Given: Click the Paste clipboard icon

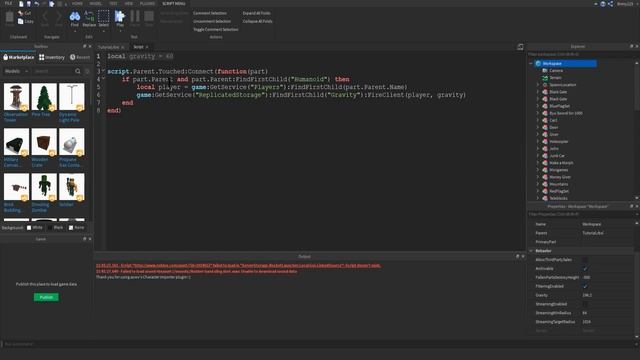Looking at the screenshot, I should pos(9,17).
